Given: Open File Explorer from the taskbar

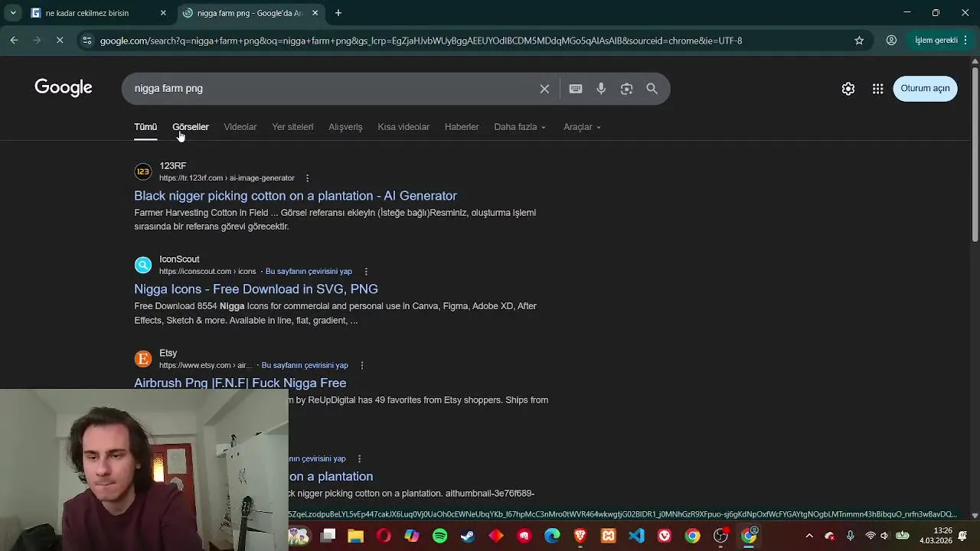Looking at the screenshot, I should tap(355, 536).
